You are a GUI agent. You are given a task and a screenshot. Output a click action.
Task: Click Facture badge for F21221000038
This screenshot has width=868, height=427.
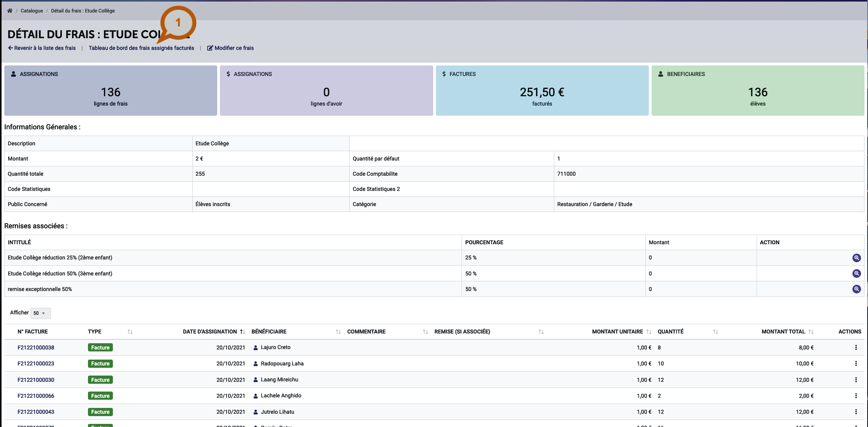click(x=100, y=348)
